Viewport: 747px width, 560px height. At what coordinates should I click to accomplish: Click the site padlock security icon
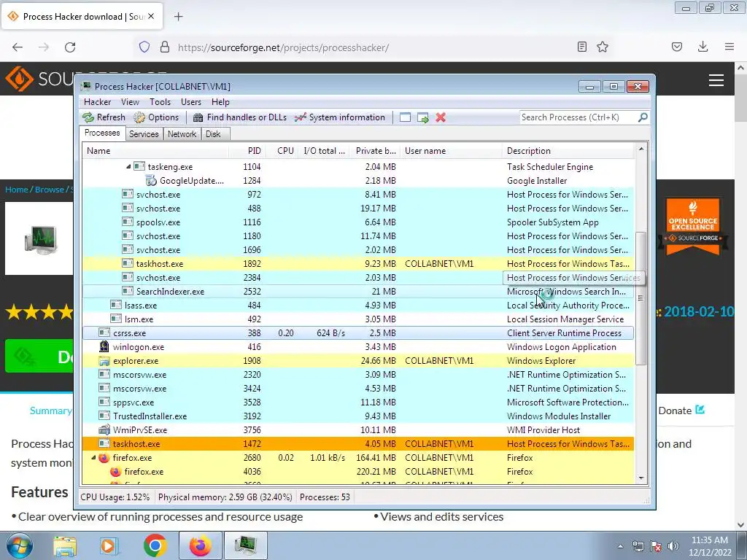click(165, 47)
